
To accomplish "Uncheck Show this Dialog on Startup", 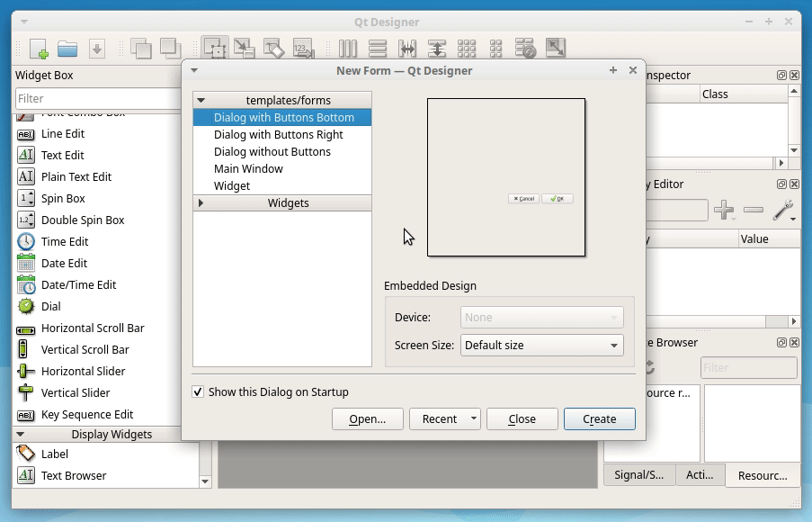I will click(x=196, y=391).
